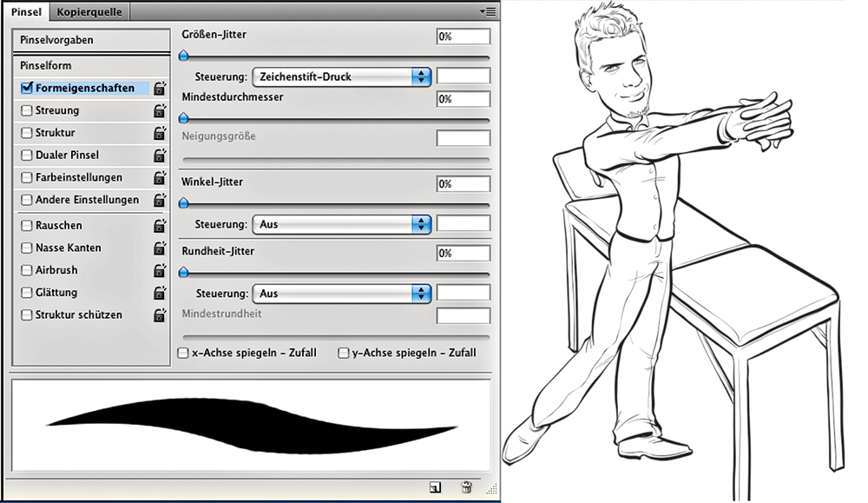Click the Rundheit-Jitter slider handle
This screenshot has width=868, height=503.
click(x=184, y=272)
